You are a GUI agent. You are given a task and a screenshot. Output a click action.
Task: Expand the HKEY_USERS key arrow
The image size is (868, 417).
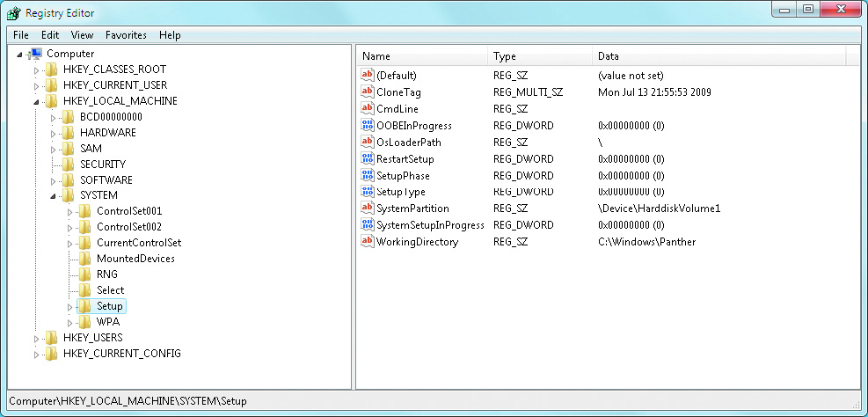(x=37, y=339)
